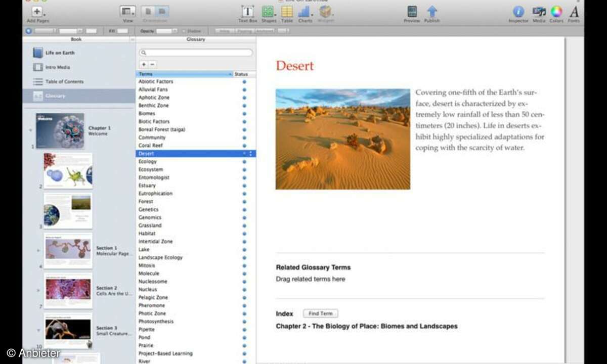
Task: Click the Book panel header
Action: (x=76, y=39)
